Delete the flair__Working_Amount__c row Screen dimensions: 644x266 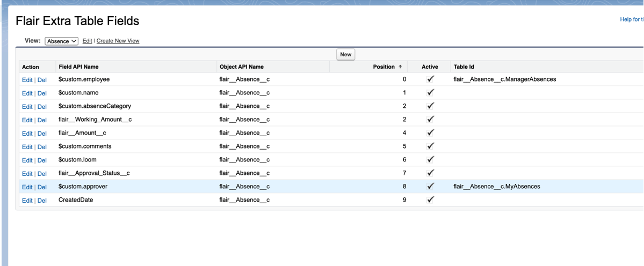[x=42, y=120]
